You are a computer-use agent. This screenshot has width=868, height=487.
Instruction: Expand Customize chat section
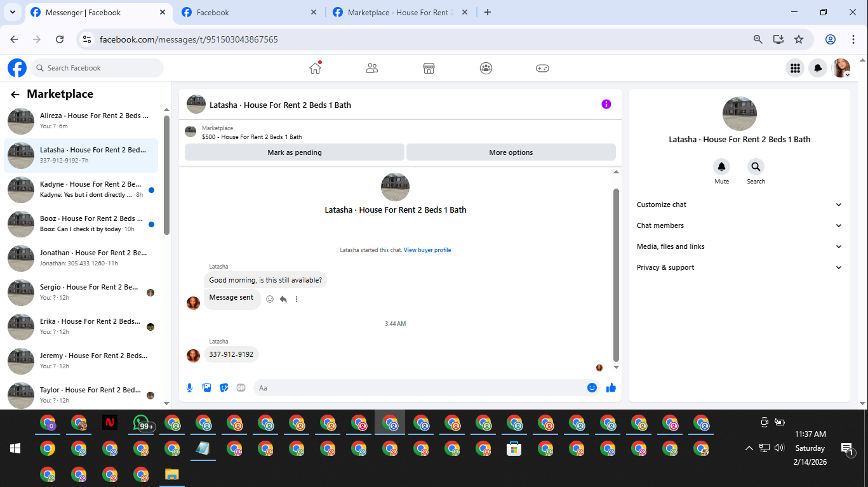tap(740, 204)
